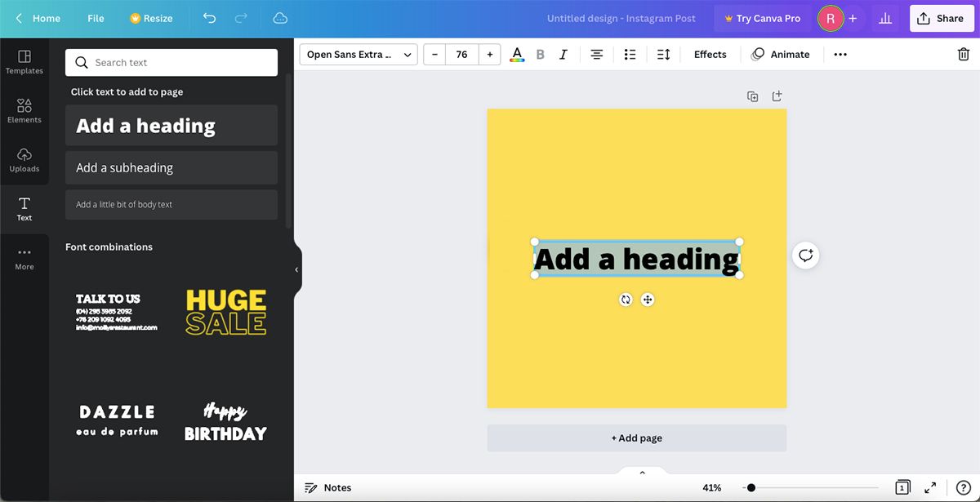The image size is (980, 502).
Task: Click the undo arrow icon
Action: (209, 18)
